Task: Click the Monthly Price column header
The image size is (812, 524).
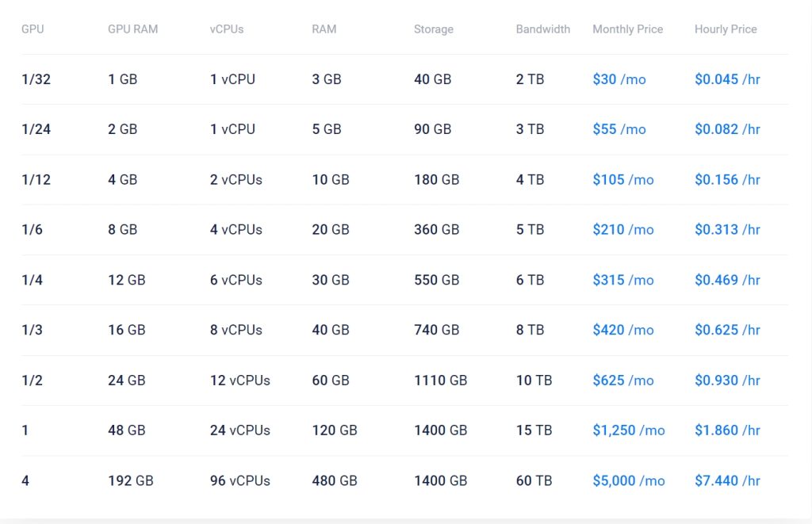Action: coord(627,29)
